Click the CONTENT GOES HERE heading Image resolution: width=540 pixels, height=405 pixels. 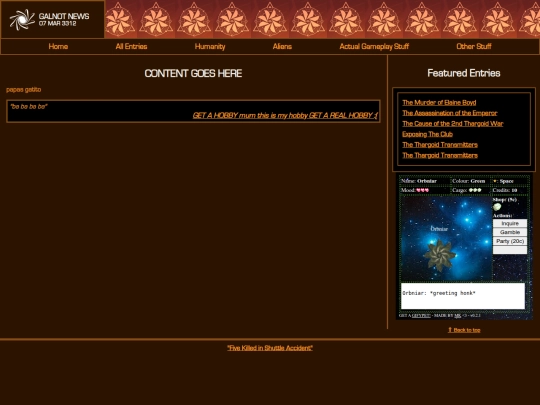click(x=193, y=73)
